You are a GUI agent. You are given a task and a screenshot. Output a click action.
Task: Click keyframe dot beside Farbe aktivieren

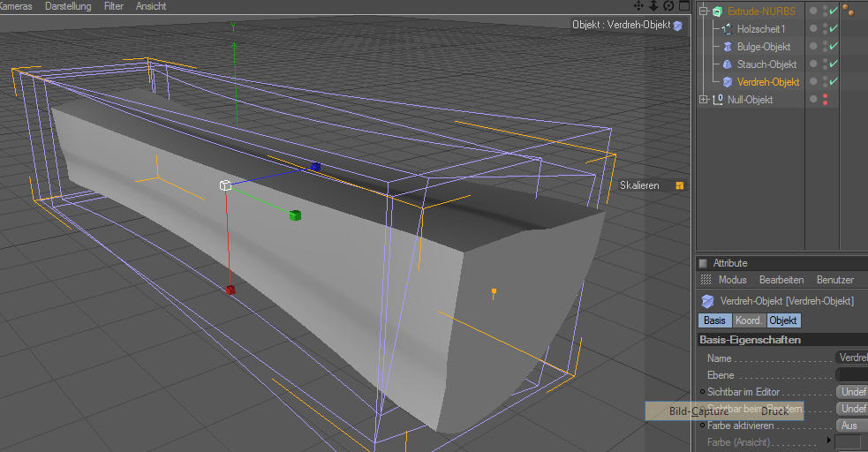coord(703,426)
